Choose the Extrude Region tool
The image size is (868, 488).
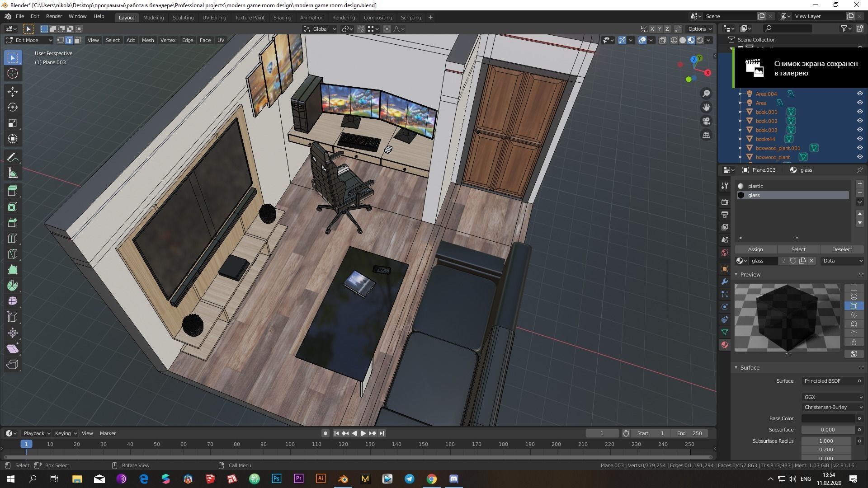[13, 191]
